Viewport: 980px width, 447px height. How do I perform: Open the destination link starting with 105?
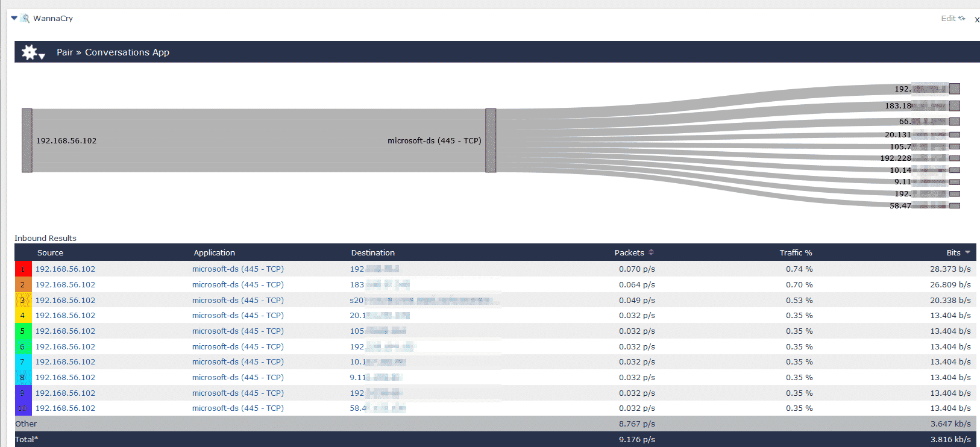[x=378, y=331]
